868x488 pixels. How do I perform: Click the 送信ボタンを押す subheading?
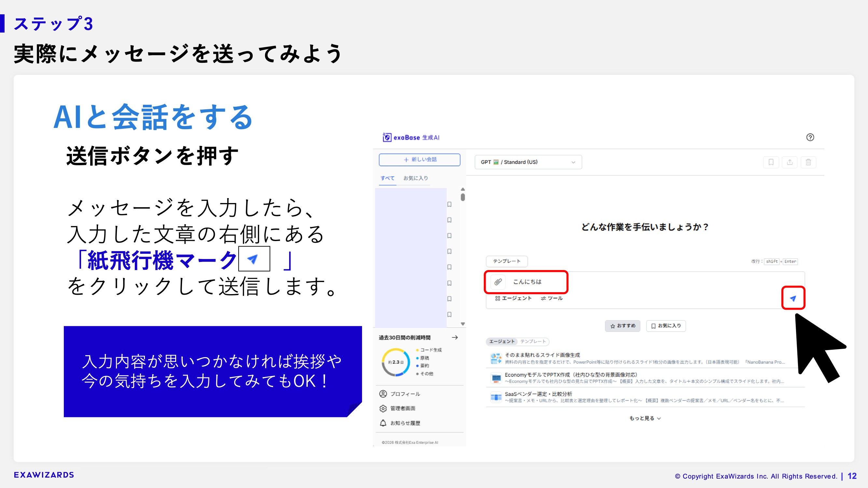coord(152,156)
